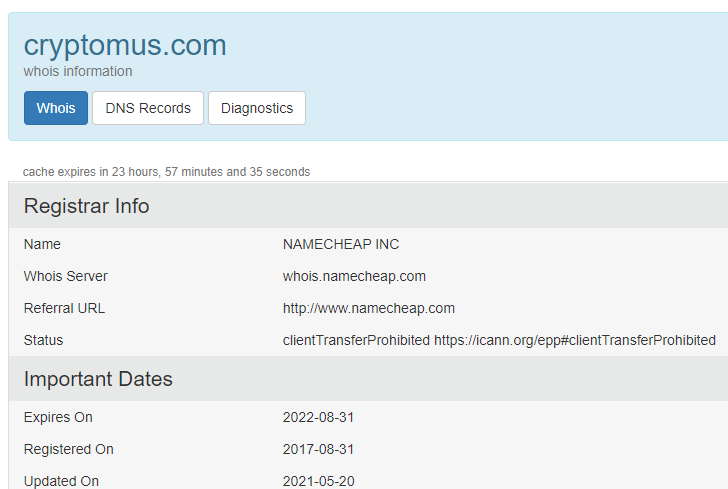Click the cryptomus.com domain heading
This screenshot has height=489, width=728.
pyautogui.click(x=125, y=45)
